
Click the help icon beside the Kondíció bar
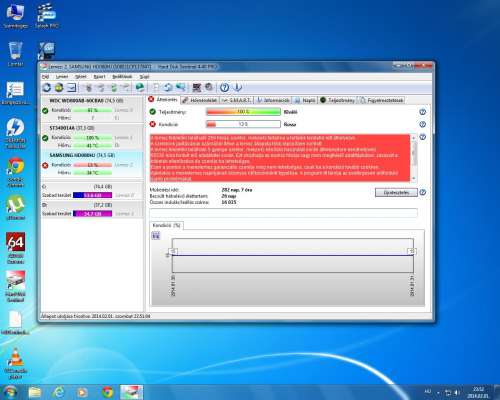[x=422, y=124]
